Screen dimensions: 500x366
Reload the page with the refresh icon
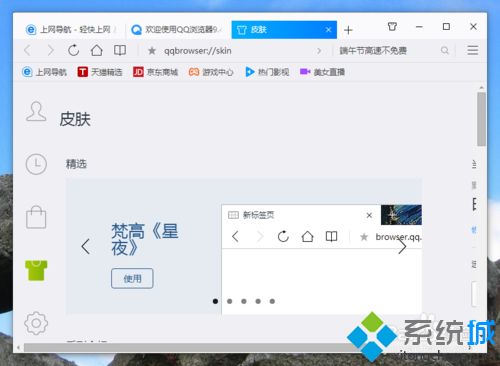pyautogui.click(x=73, y=50)
